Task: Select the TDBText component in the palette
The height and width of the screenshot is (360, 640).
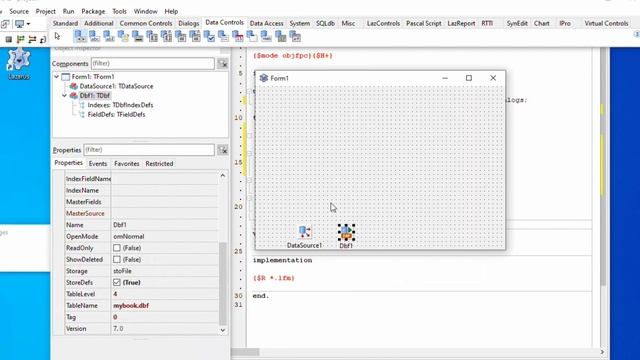Action: click(94, 36)
